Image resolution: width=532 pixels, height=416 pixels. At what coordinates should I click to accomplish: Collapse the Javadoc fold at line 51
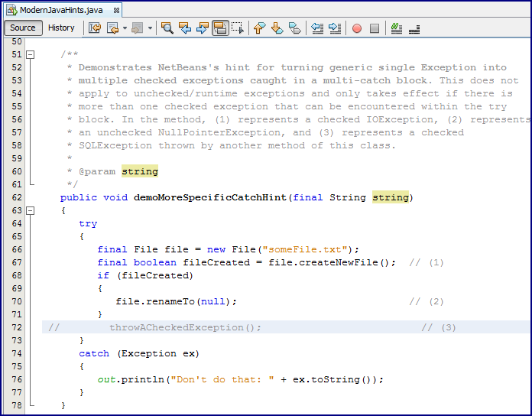tap(31, 54)
